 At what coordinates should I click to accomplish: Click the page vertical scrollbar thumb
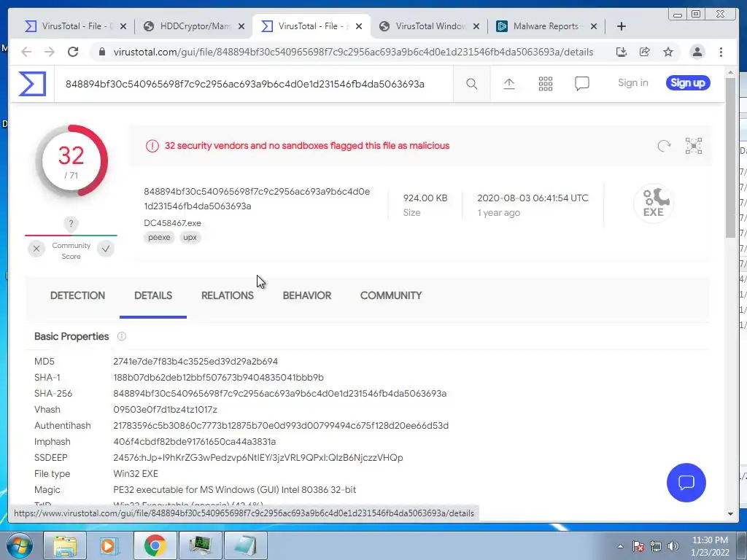tap(730, 157)
